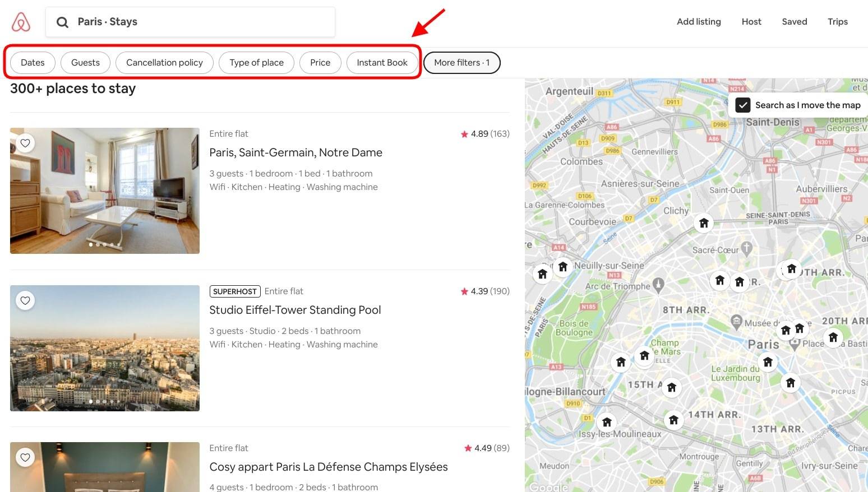The image size is (868, 492).
Task: Uncheck Search as I move the map
Action: click(742, 105)
